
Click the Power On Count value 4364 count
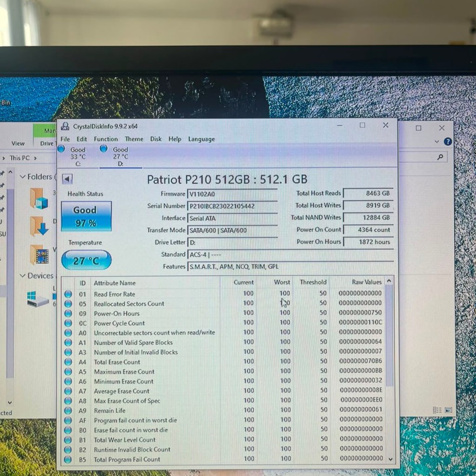pos(368,230)
